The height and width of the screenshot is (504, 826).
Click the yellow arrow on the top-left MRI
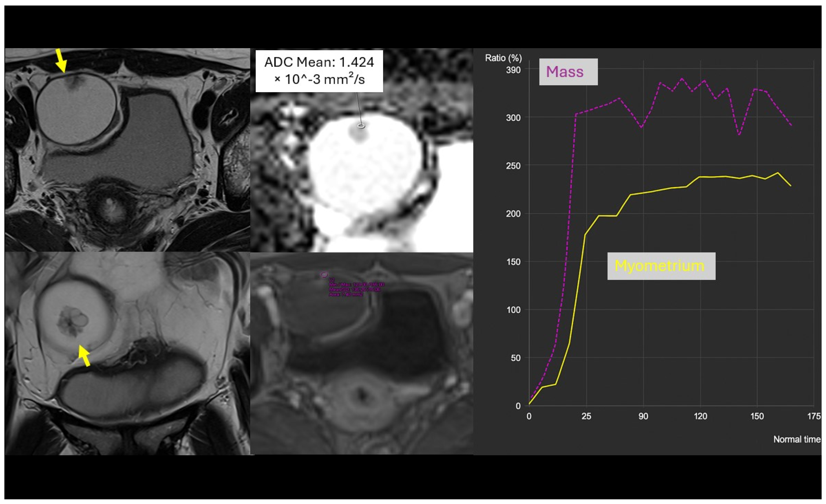(x=61, y=60)
